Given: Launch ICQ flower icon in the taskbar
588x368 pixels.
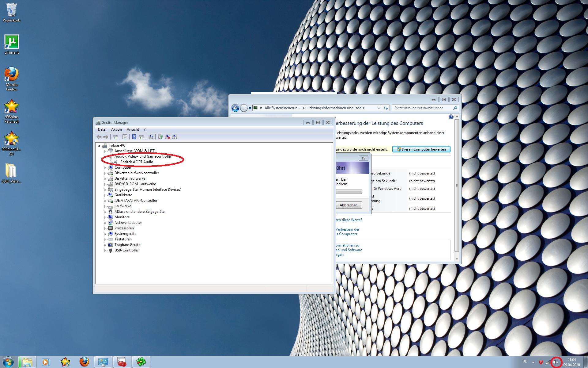Looking at the screenshot, I should click(141, 362).
